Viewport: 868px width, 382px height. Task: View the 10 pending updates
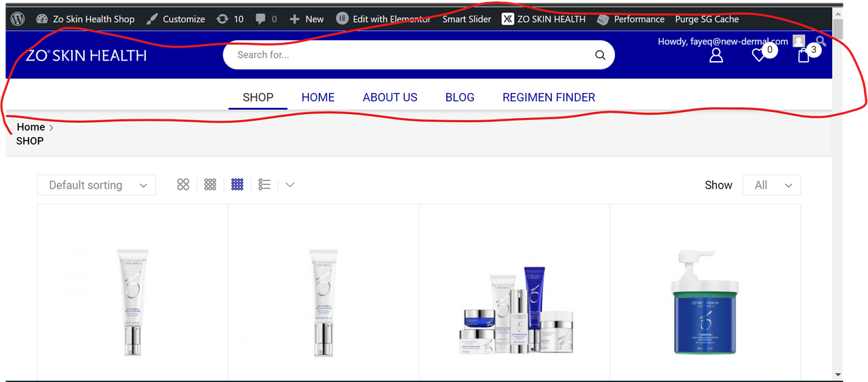point(230,19)
